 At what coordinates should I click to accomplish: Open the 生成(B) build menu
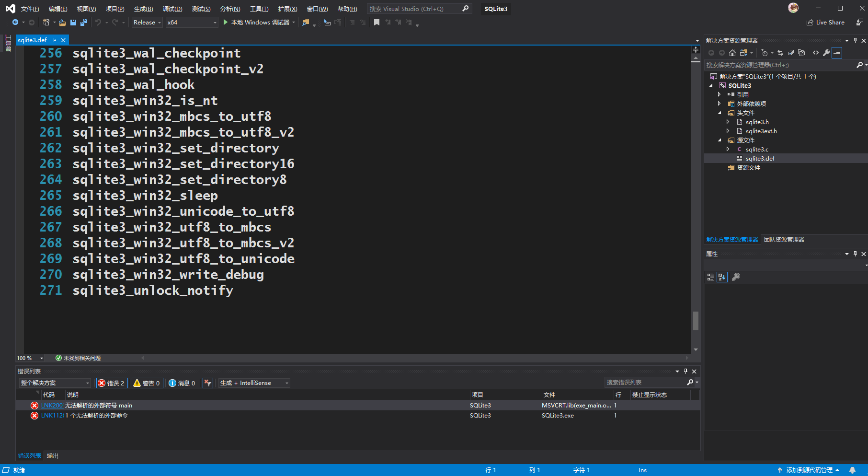point(143,9)
